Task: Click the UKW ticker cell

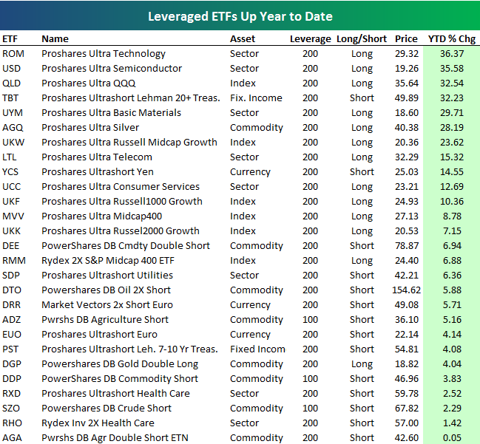Action: coord(13,142)
